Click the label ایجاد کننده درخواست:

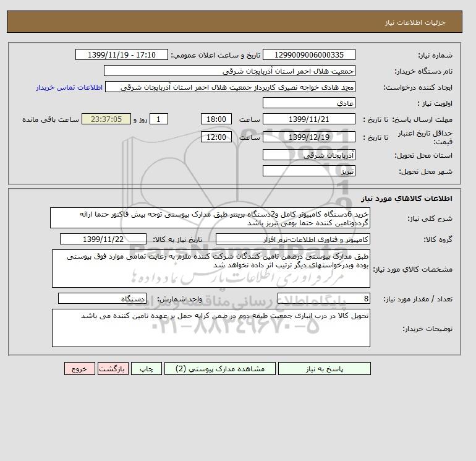click(418, 88)
